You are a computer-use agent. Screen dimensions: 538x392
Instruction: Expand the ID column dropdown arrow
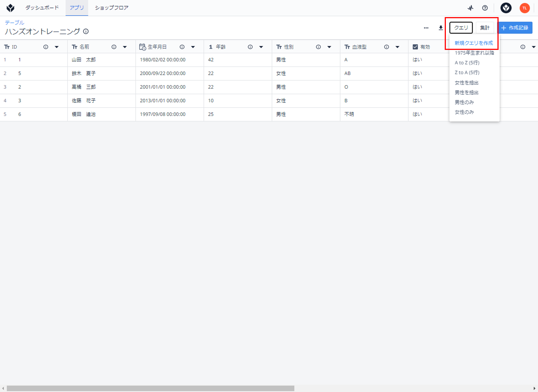[x=57, y=47]
